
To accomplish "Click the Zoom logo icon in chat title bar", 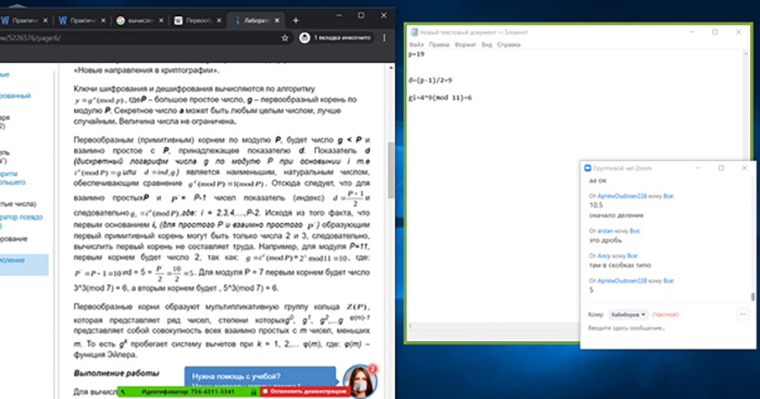I will coord(587,168).
